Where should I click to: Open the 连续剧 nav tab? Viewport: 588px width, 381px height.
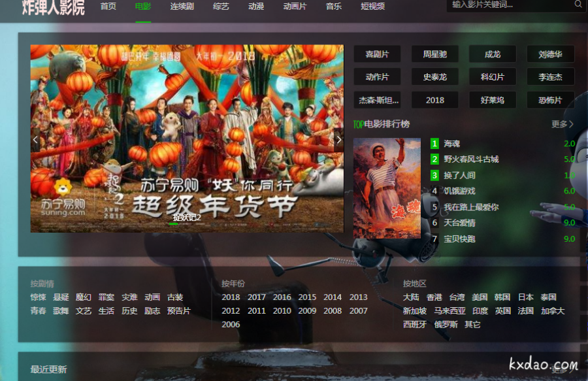(x=182, y=7)
